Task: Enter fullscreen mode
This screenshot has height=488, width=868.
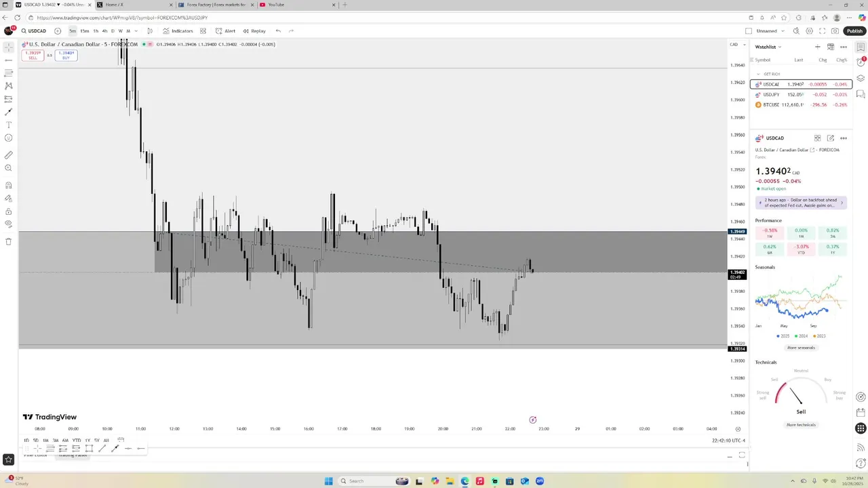Action: point(822,30)
